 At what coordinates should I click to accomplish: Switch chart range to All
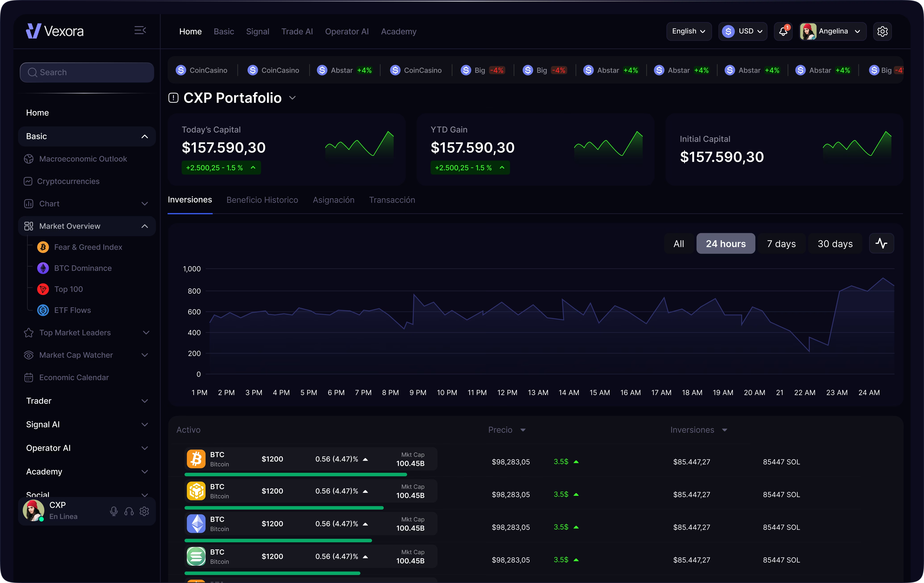coord(678,244)
